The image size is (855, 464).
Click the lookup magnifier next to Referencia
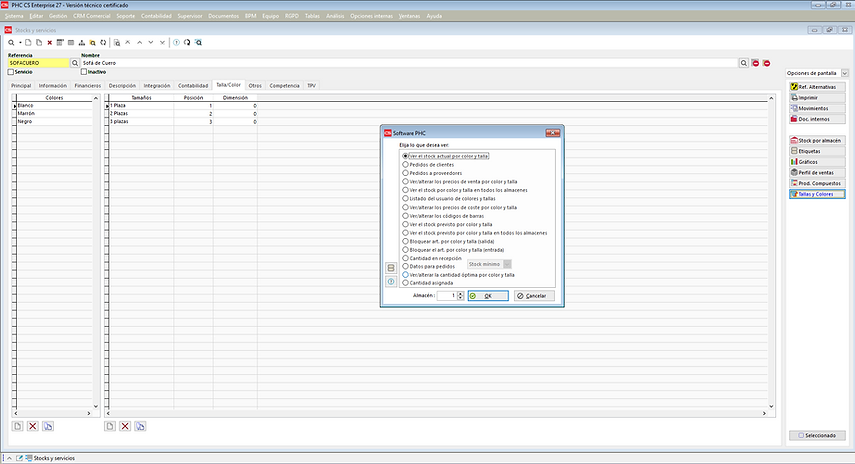click(x=75, y=63)
